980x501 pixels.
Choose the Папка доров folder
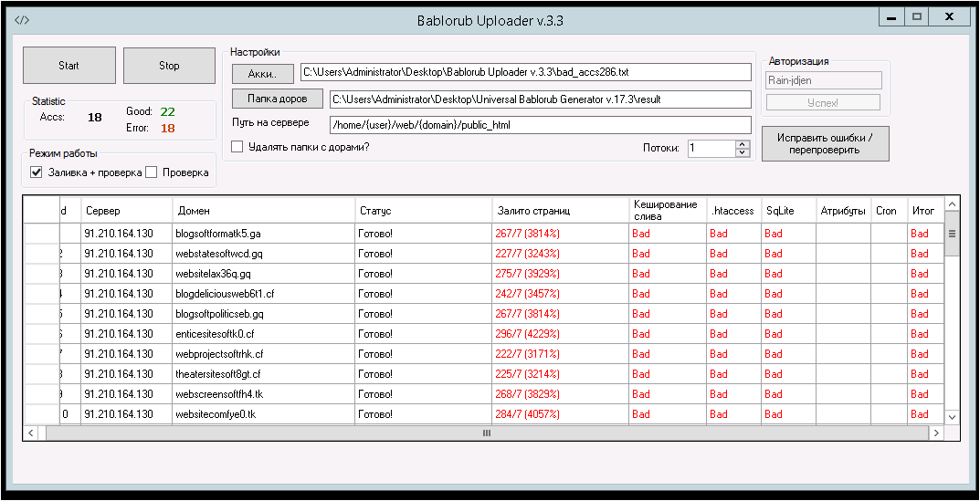(x=278, y=99)
